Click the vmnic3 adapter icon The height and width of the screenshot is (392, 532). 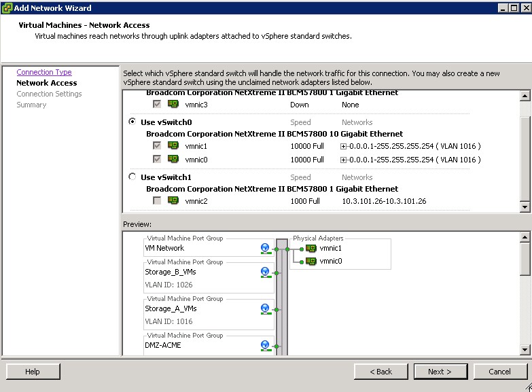point(173,105)
